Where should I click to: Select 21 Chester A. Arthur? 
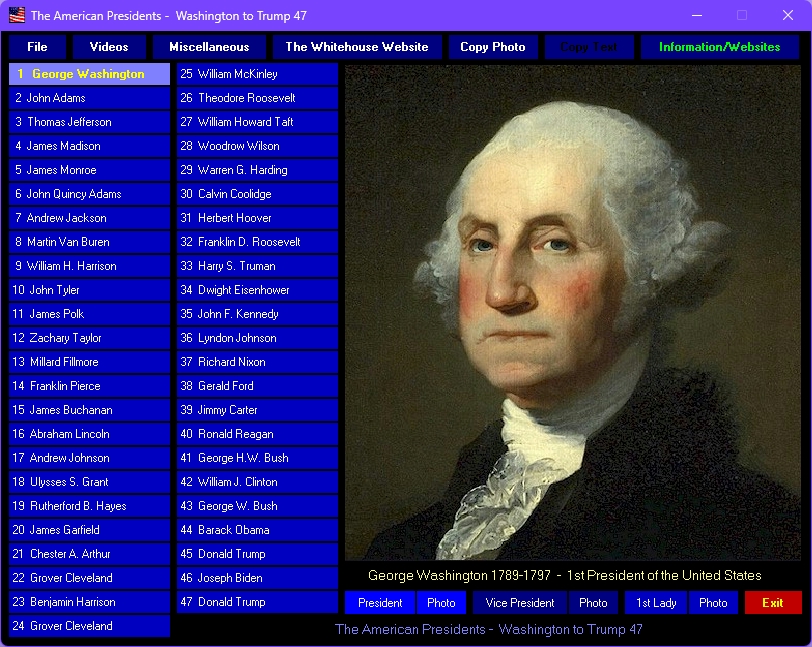pyautogui.click(x=89, y=554)
